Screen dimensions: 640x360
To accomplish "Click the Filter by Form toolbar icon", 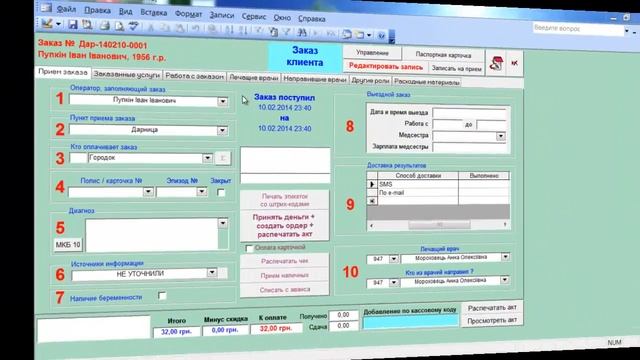I will (273, 31).
